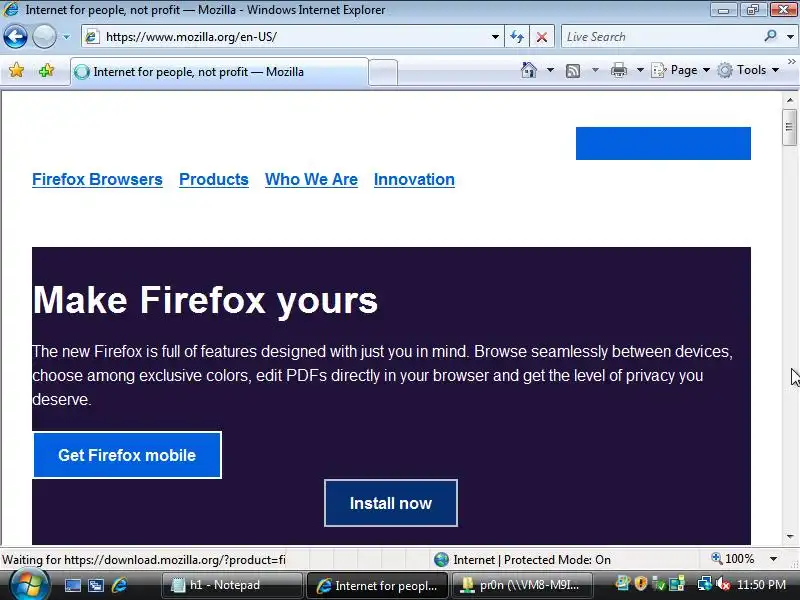
Task: Click the Get Firefox mobile button
Action: tap(127, 455)
